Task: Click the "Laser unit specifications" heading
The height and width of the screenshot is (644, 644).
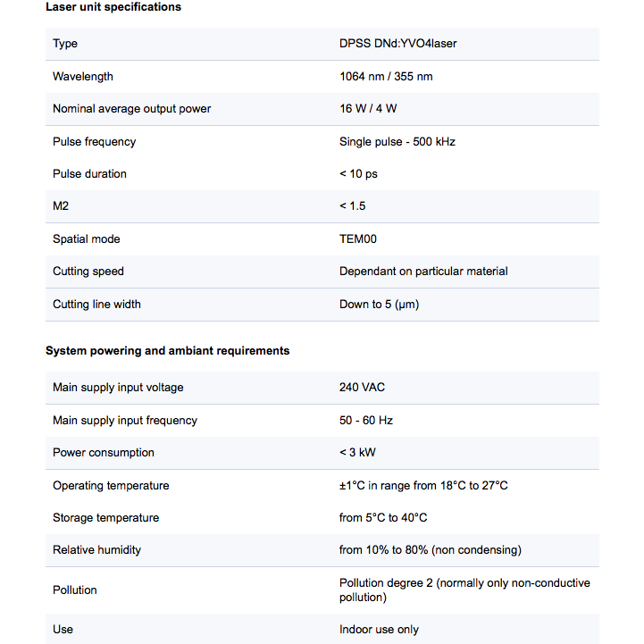Action: point(113,7)
